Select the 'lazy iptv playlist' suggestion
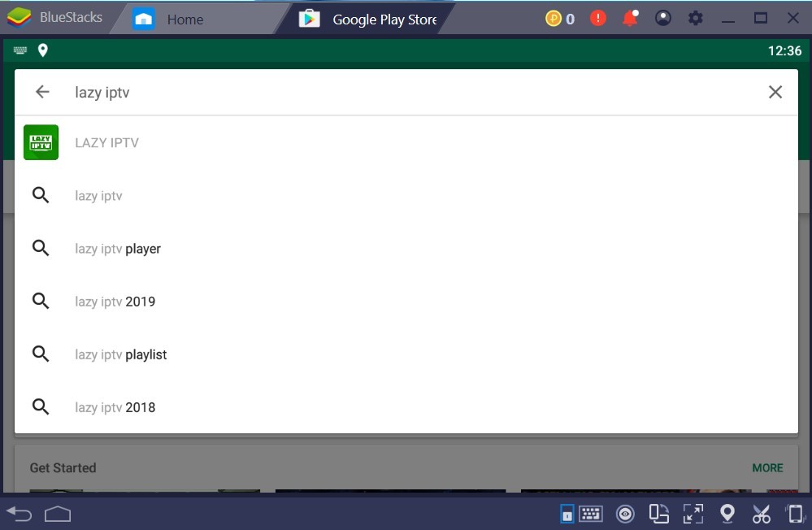Screen dimensions: 812x530 (406, 354)
